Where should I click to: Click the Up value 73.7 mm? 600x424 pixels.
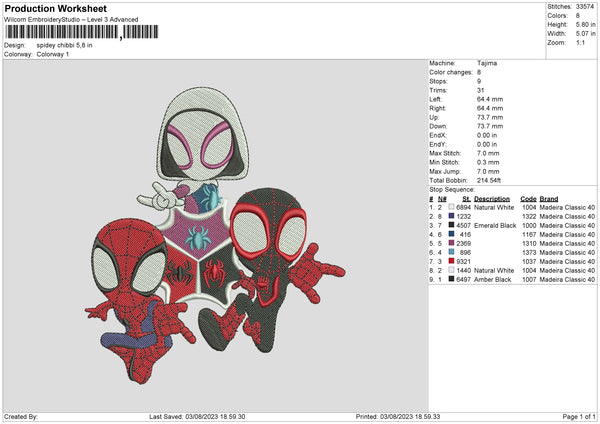490,117
